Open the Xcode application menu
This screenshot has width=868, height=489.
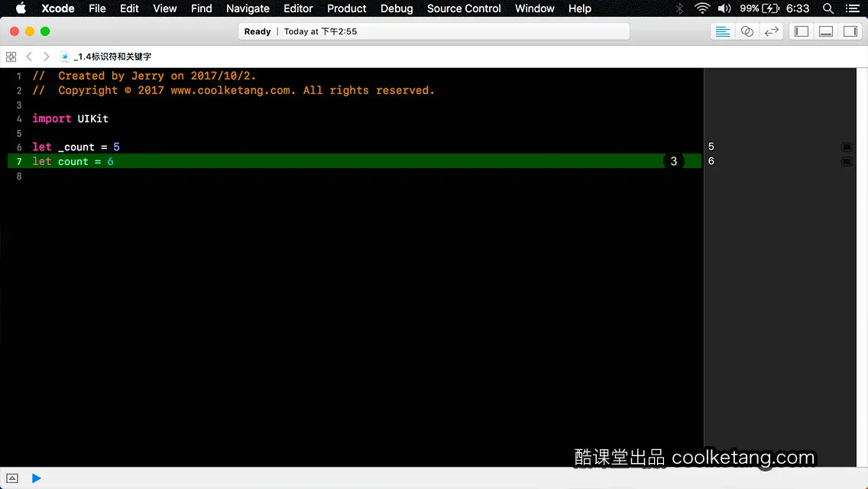tap(57, 8)
